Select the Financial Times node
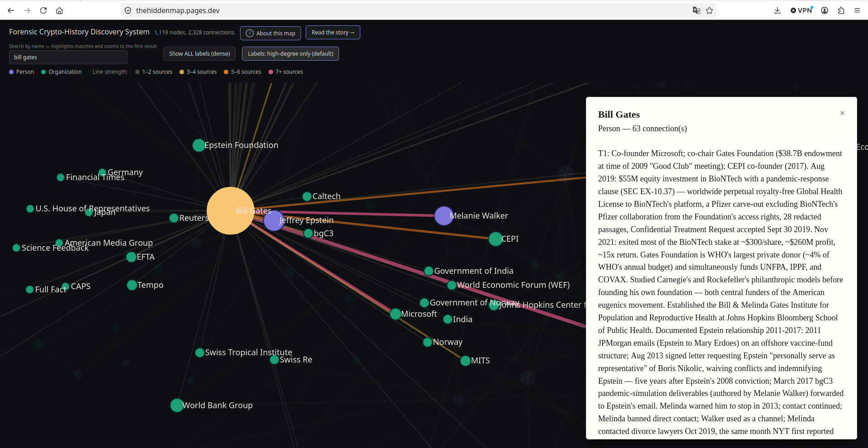This screenshot has height=448, width=868. (x=61, y=177)
